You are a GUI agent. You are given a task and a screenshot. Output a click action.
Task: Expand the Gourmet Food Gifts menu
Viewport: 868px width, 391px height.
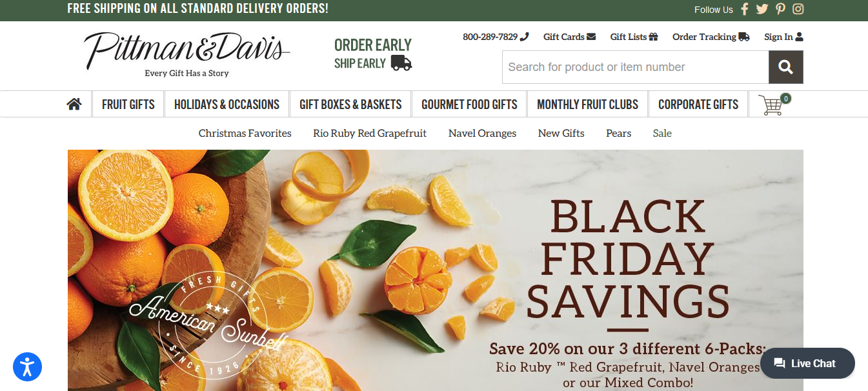469,105
